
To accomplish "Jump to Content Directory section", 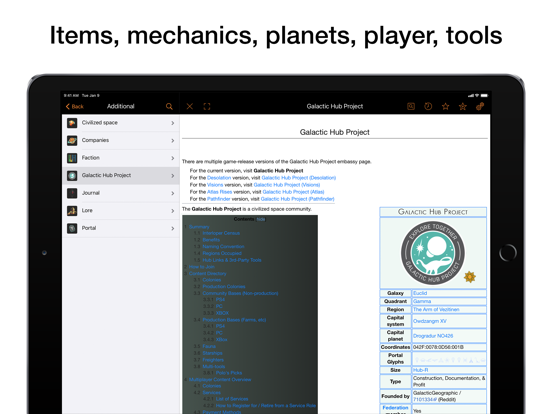I will click(207, 273).
